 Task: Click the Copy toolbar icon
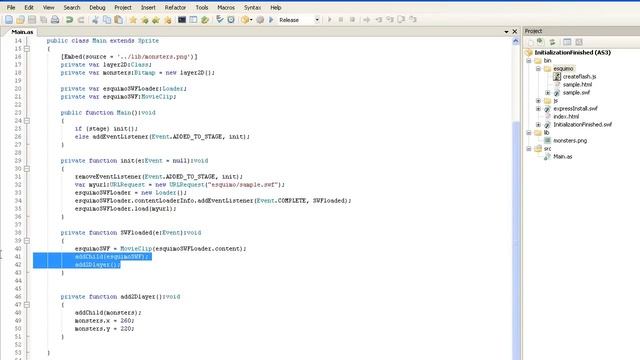pos(107,20)
